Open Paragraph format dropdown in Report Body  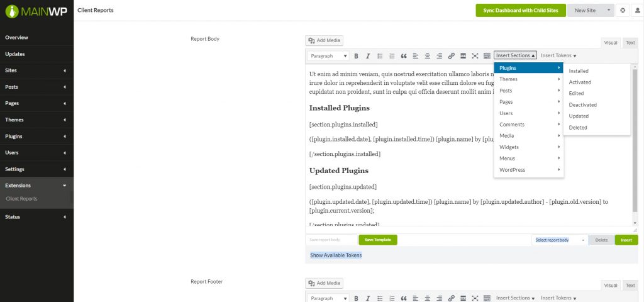click(x=328, y=56)
